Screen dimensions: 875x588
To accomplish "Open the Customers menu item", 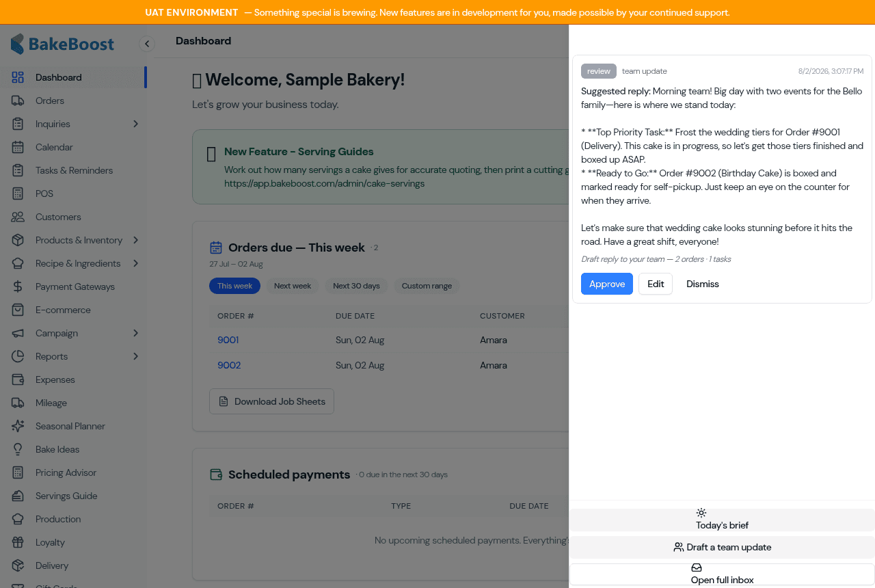I will pyautogui.click(x=73, y=217).
